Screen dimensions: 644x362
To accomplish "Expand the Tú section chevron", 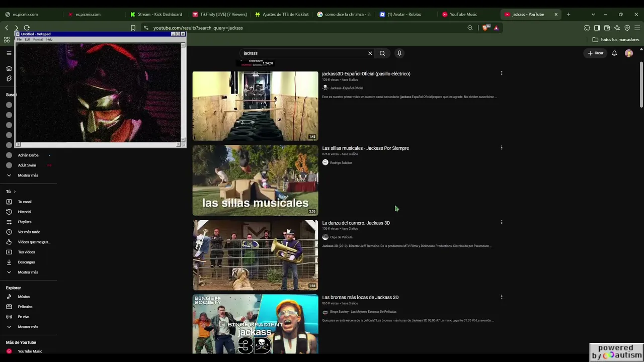I will coord(15,192).
